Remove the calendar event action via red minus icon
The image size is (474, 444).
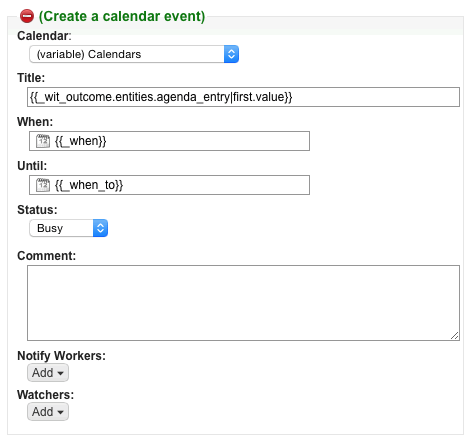pos(27,16)
